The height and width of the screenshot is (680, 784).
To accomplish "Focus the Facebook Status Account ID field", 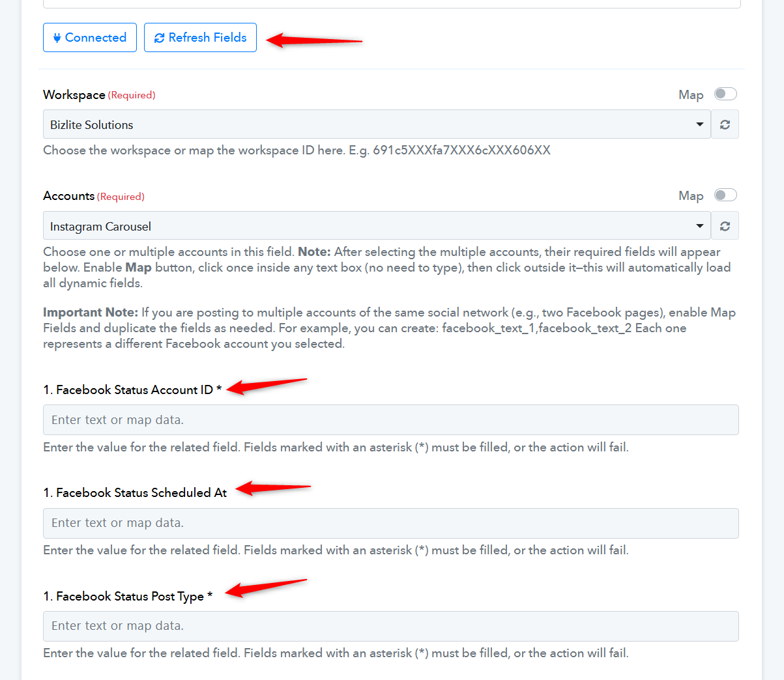I will pyautogui.click(x=390, y=420).
